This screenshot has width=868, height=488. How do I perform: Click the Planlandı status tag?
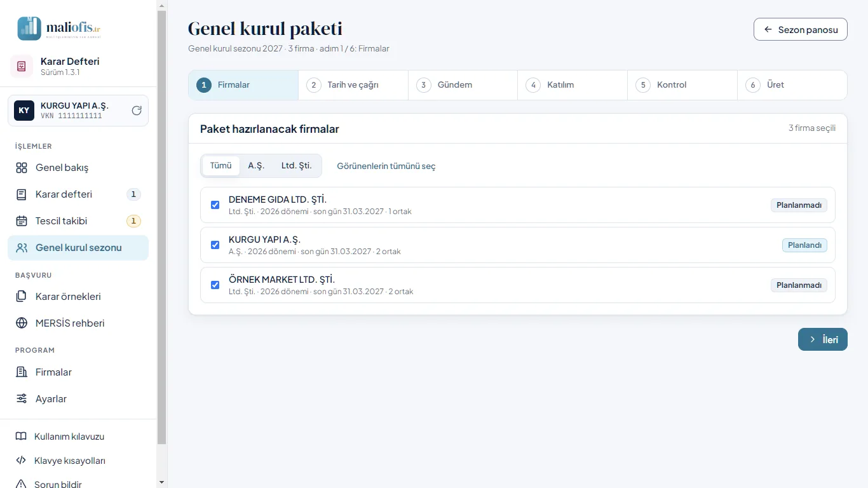click(x=804, y=245)
